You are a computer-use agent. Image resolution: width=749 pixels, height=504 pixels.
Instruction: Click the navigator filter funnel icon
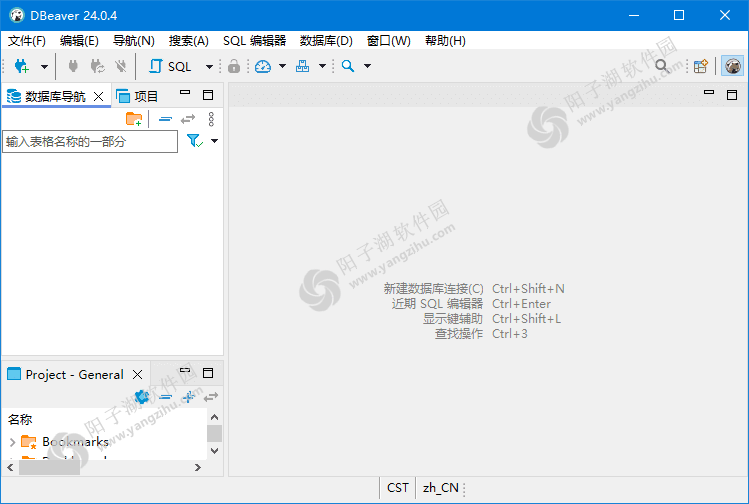pos(195,141)
